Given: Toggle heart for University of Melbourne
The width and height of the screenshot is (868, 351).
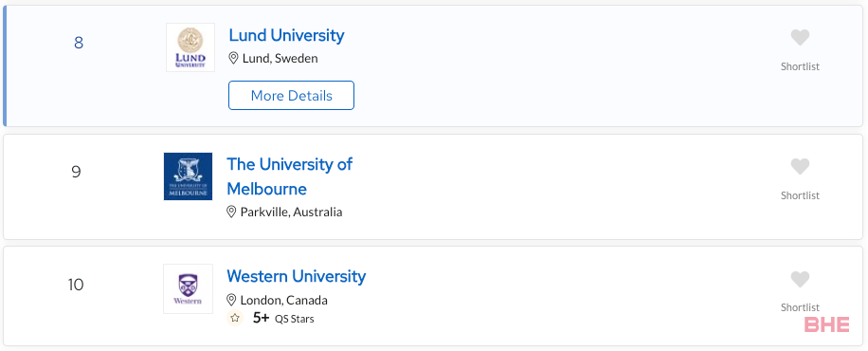Looking at the screenshot, I should pyautogui.click(x=800, y=167).
